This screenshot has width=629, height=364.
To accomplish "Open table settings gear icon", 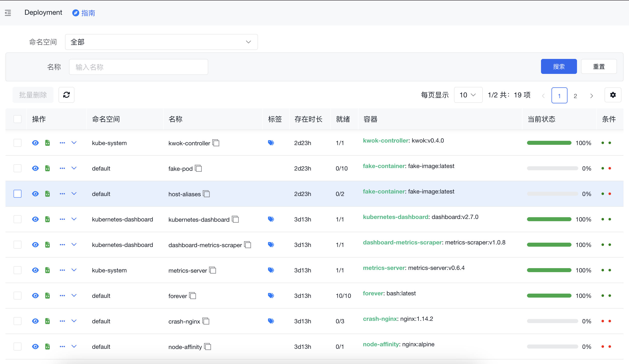I will pyautogui.click(x=613, y=95).
